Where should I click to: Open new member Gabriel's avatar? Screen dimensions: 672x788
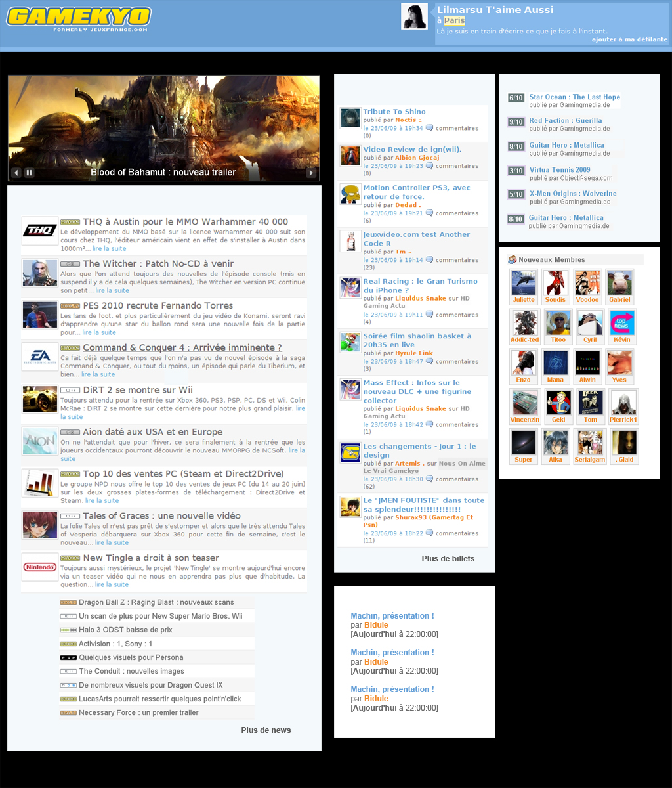[x=620, y=283]
